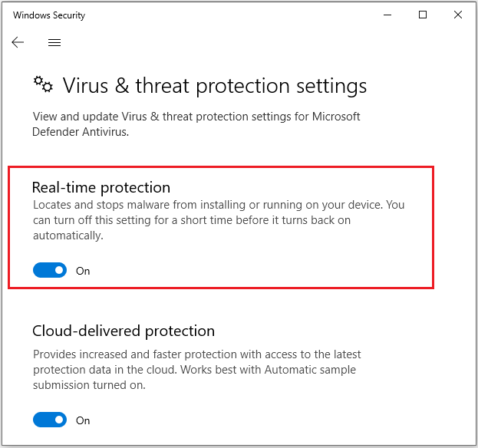Click the On label beside Cloud-delivered protection toggle
The width and height of the screenshot is (478, 448).
tap(83, 420)
